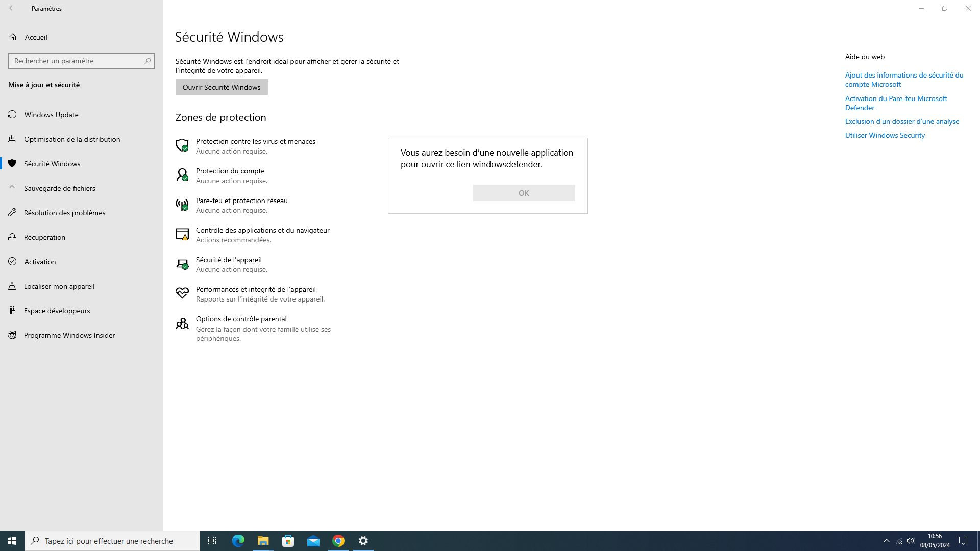Screen dimensions: 980x551
Task: Click the Espace développeurs icon
Action: point(13,311)
